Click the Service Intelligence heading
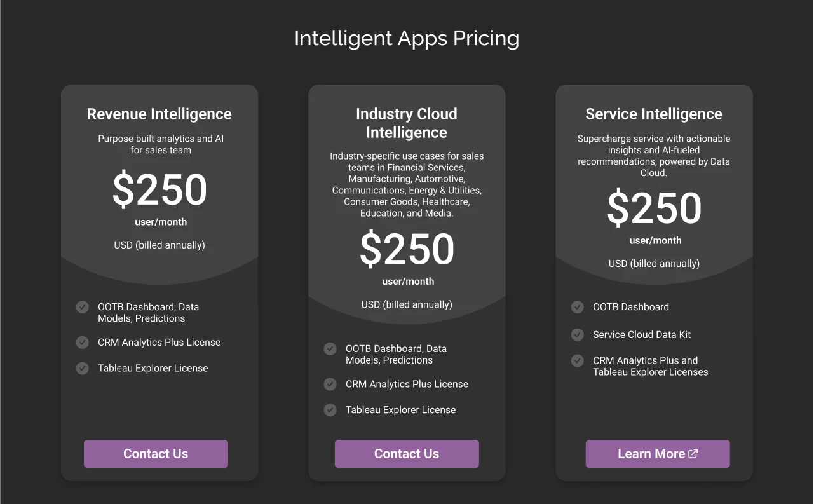814x504 pixels. pyautogui.click(x=653, y=114)
